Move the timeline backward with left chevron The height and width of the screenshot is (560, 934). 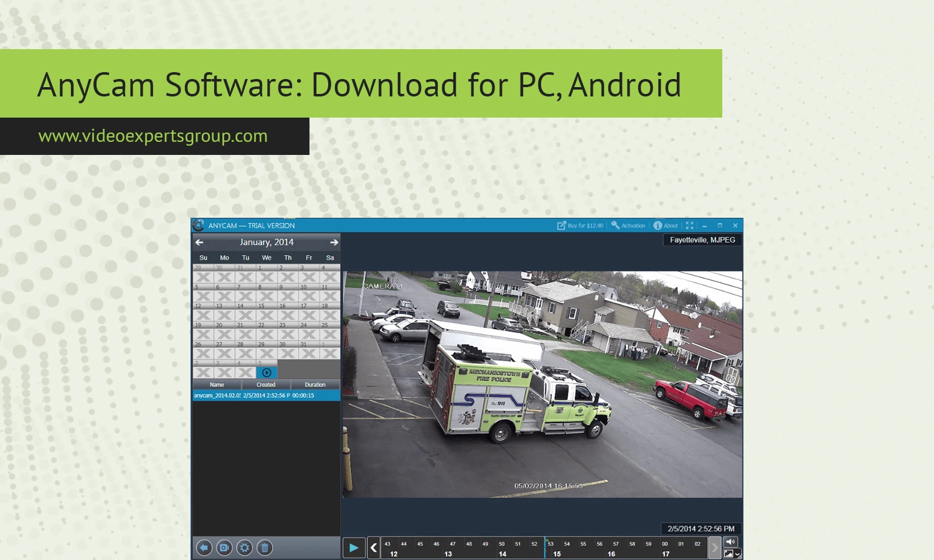tap(374, 548)
